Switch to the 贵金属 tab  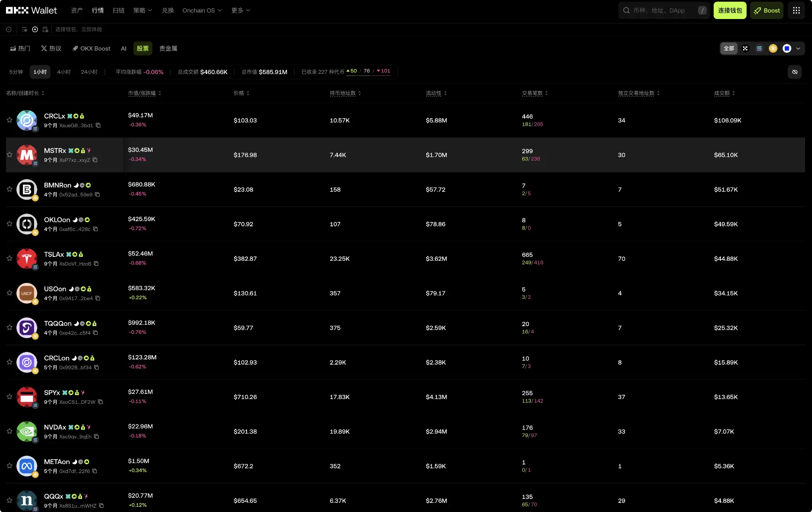click(168, 48)
